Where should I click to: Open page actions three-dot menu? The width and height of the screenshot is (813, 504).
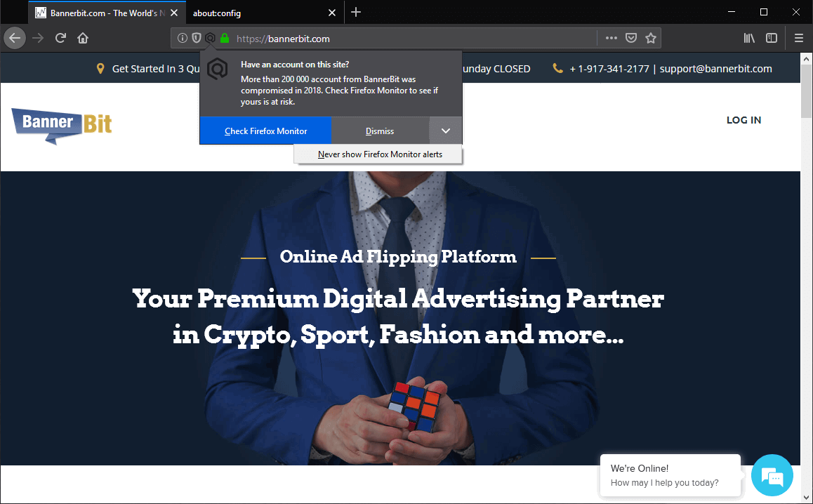click(612, 38)
